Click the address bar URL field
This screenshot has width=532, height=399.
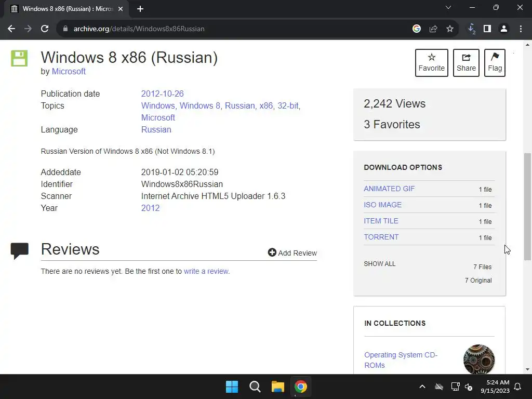pyautogui.click(x=237, y=29)
